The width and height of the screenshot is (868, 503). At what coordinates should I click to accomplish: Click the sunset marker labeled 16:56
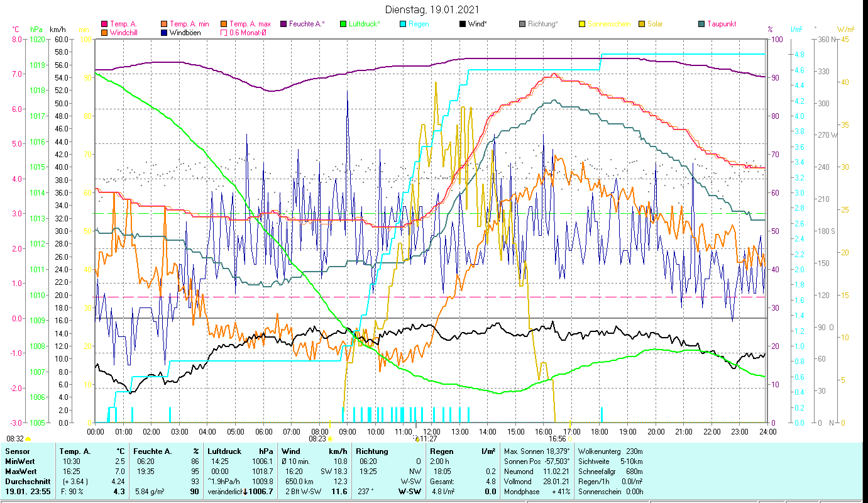[x=569, y=438]
